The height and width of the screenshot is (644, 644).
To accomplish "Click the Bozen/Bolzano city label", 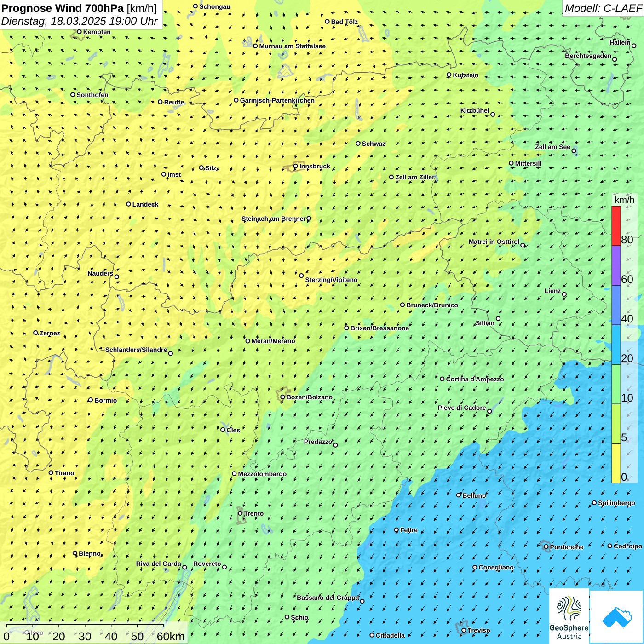I will (309, 397).
